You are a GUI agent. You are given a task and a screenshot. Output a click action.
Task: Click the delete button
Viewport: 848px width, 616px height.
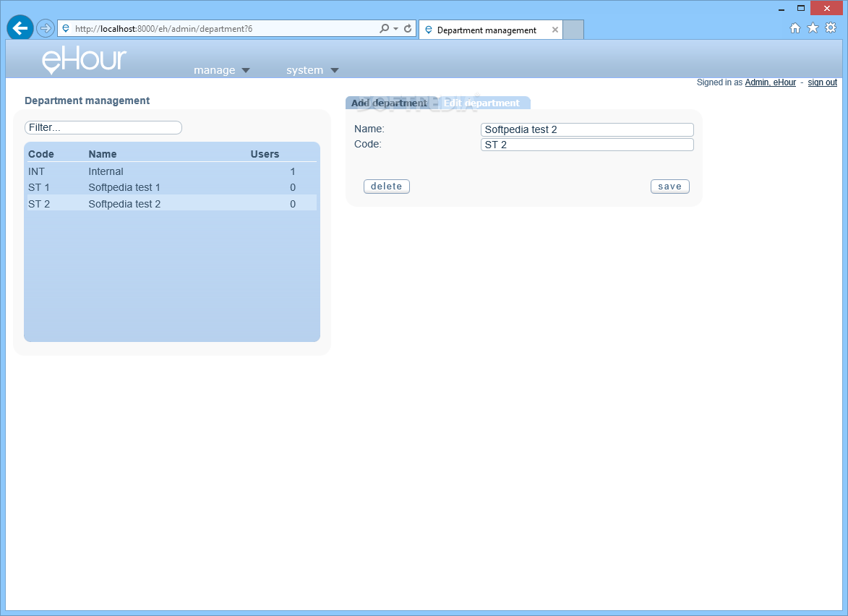(387, 186)
